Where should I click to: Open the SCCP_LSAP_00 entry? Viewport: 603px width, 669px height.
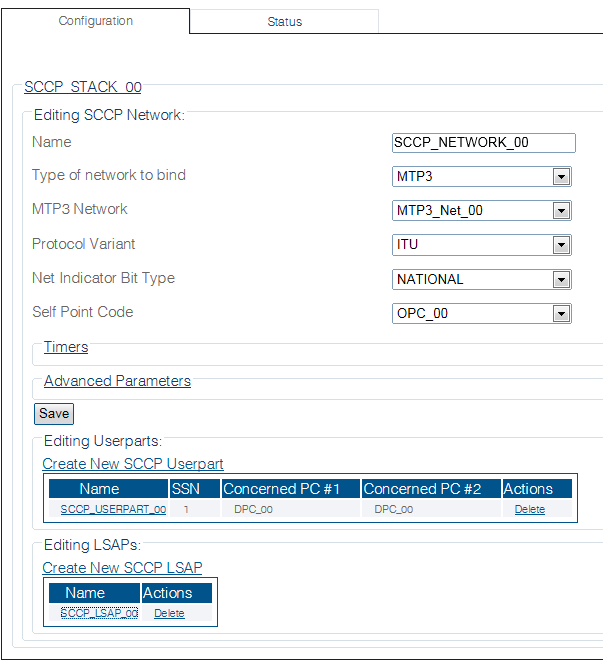pos(99,613)
